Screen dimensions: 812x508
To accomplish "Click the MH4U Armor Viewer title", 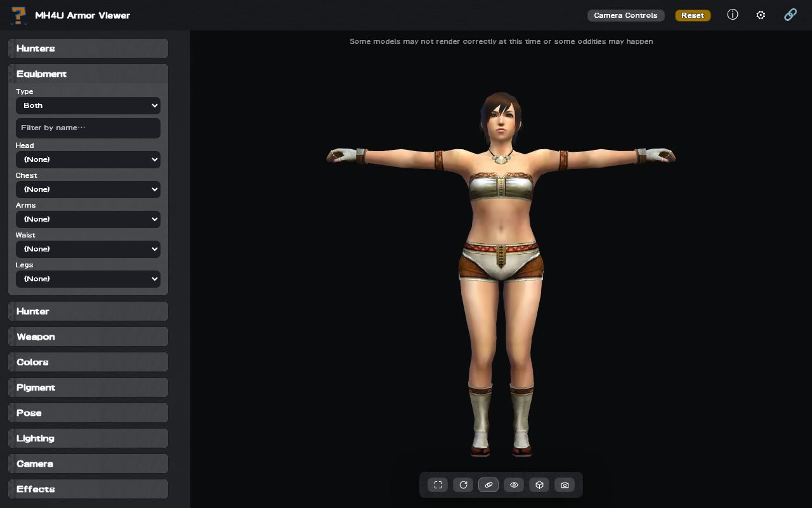I will click(x=82, y=15).
